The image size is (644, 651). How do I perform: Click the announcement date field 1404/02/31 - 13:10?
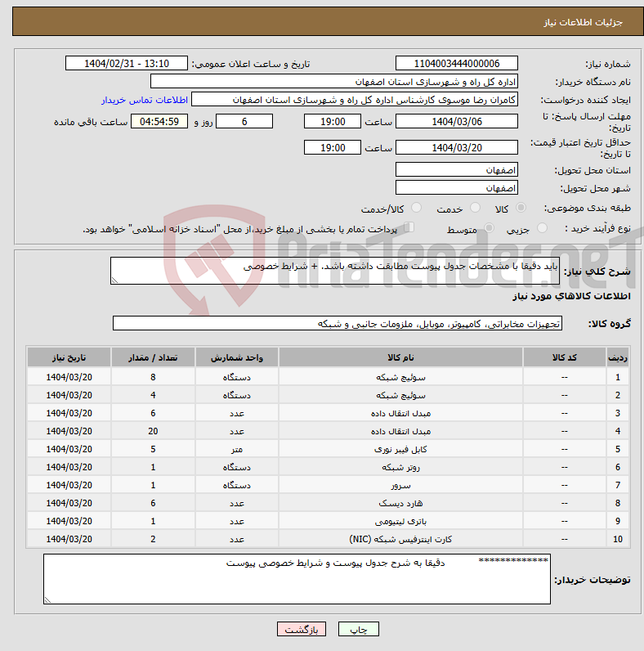click(x=127, y=64)
